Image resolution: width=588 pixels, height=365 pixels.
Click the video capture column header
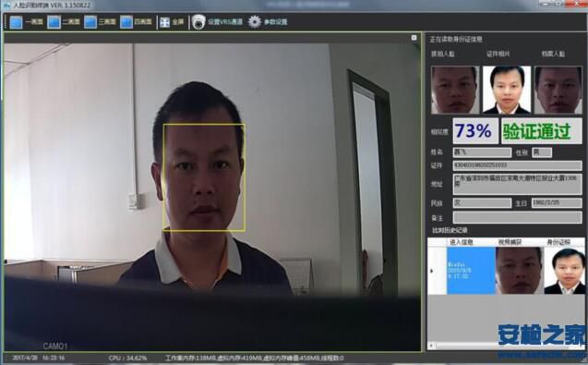[510, 242]
